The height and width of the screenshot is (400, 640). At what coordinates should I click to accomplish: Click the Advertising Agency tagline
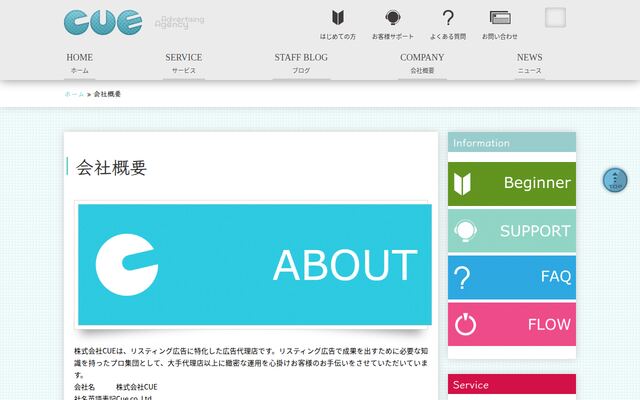(179, 22)
